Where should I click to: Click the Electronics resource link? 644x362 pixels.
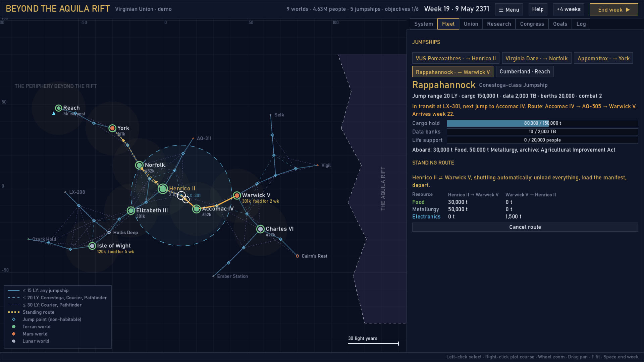click(426, 217)
